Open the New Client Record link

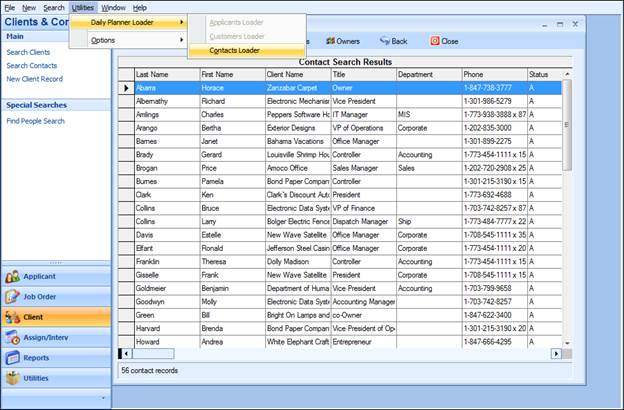click(x=34, y=78)
